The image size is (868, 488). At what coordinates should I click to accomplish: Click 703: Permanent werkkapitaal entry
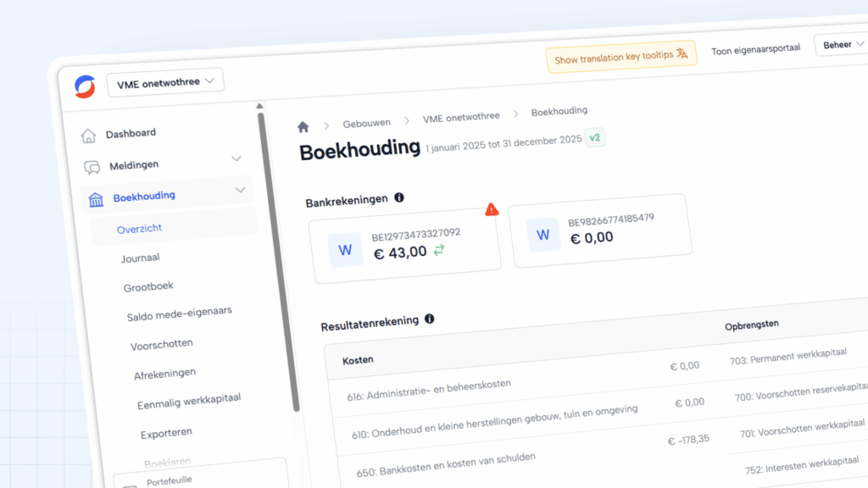pos(787,357)
